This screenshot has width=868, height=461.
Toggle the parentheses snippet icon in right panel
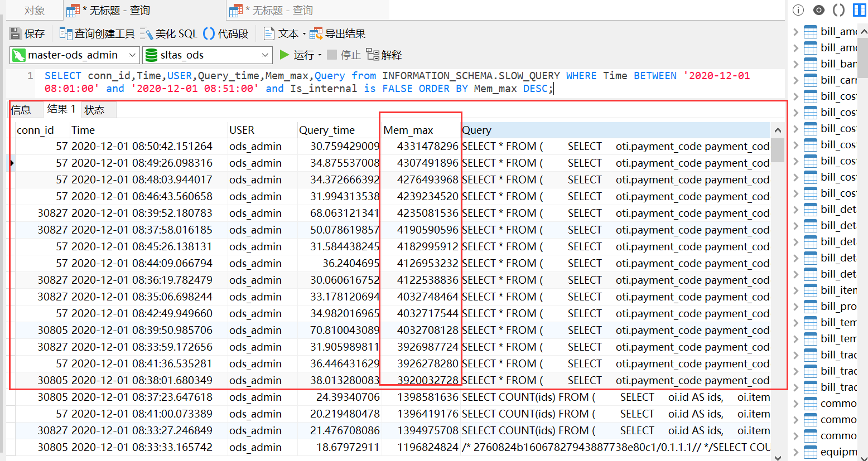[838, 10]
